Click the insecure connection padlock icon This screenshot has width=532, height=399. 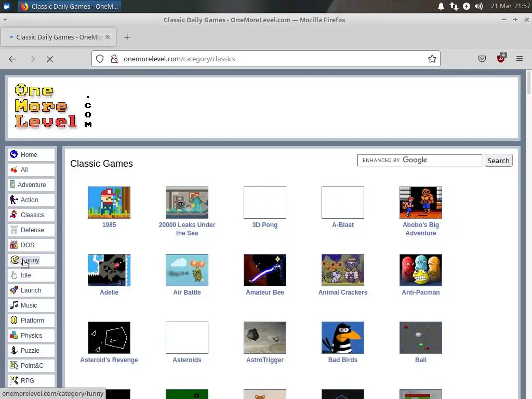(114, 59)
